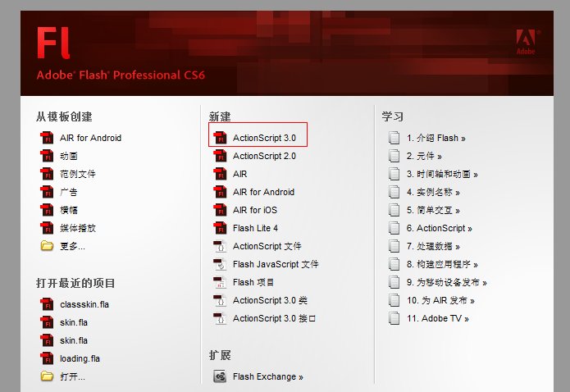The image size is (570, 392).
Task: Click the 打开... folder icon
Action: click(47, 376)
